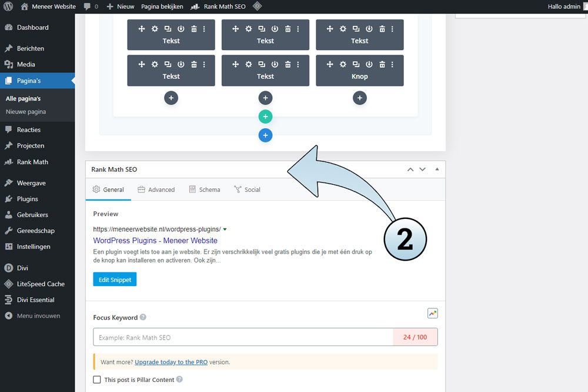Viewport: 588px width, 392px height.
Task: Click the Edit Snippet button
Action: (115, 280)
